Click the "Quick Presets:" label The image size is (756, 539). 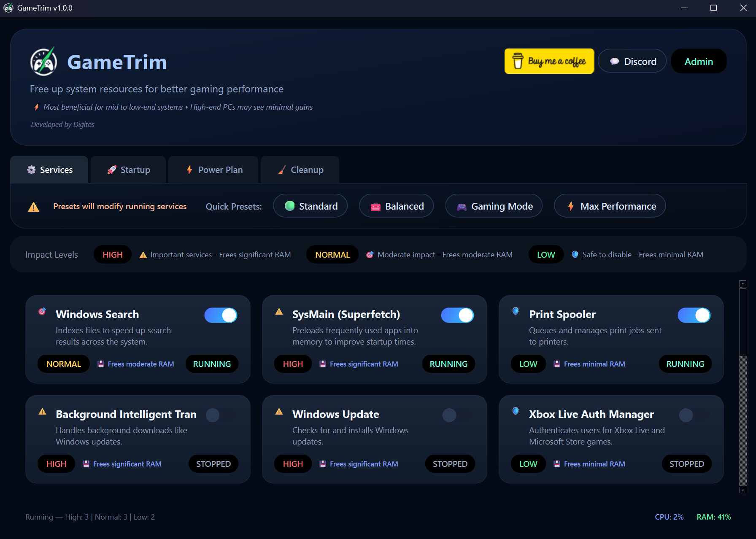coord(234,206)
